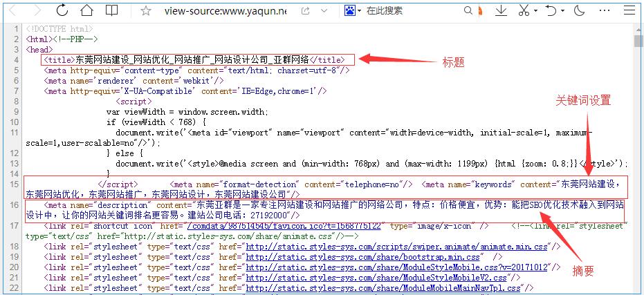Expand the undo dropdown arrow
Viewport: 644px width, 295px height.
pos(562,11)
